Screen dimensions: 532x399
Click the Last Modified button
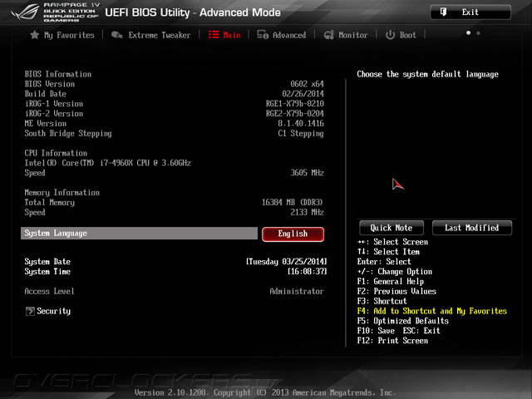(471, 228)
